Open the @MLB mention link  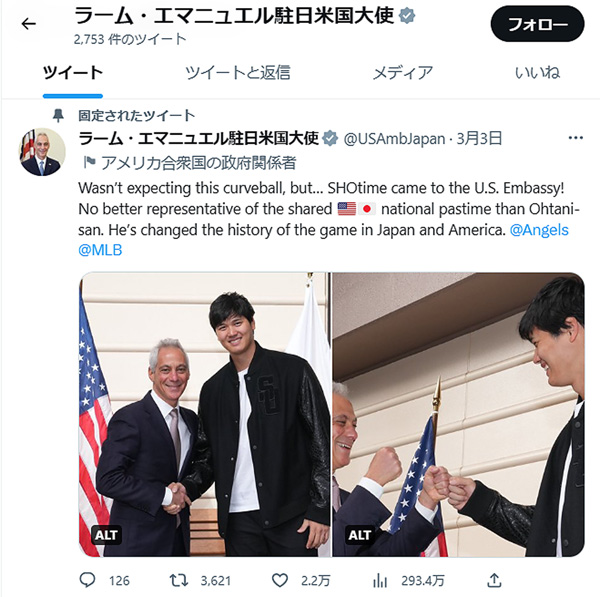100,250
